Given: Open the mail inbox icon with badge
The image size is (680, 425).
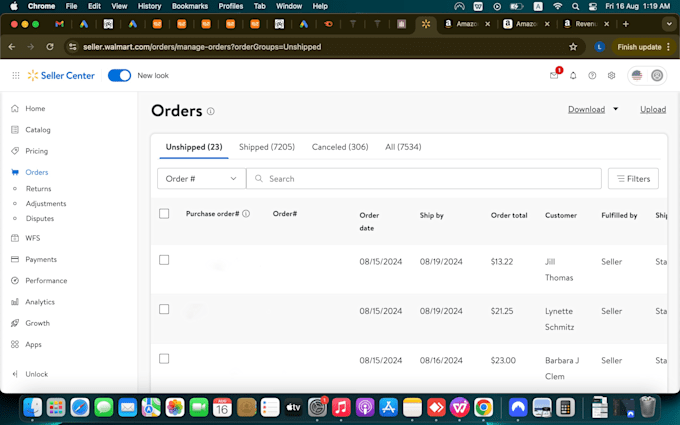Looking at the screenshot, I should click(x=554, y=75).
